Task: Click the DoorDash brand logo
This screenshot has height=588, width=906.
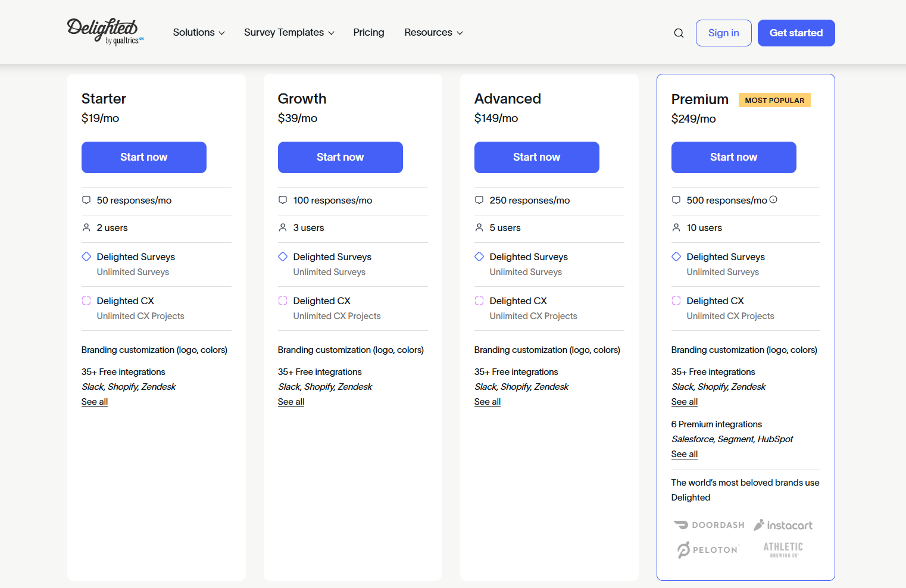Action: [708, 524]
